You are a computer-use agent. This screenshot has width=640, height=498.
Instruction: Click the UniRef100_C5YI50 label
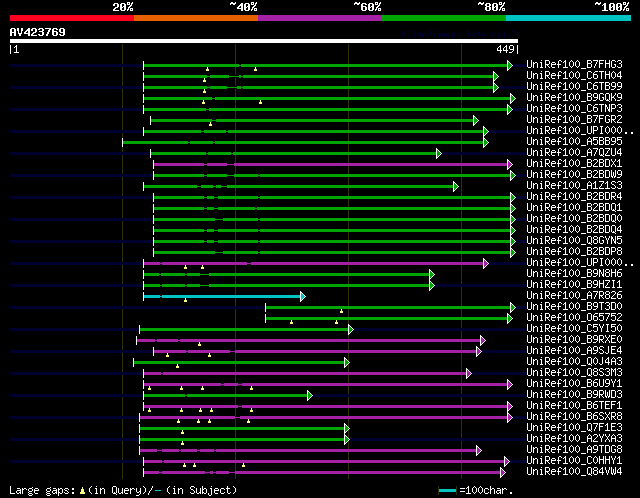click(574, 329)
